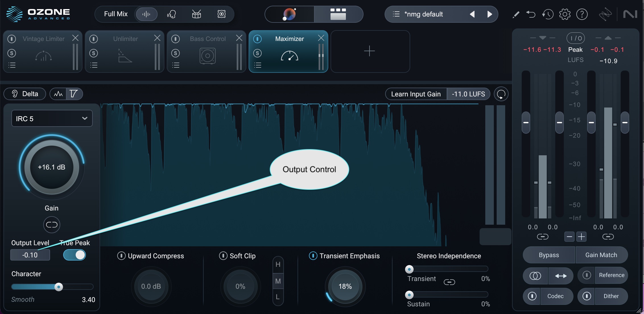Click the pencil edit icon
Viewport: 644px width, 314px height.
click(516, 14)
